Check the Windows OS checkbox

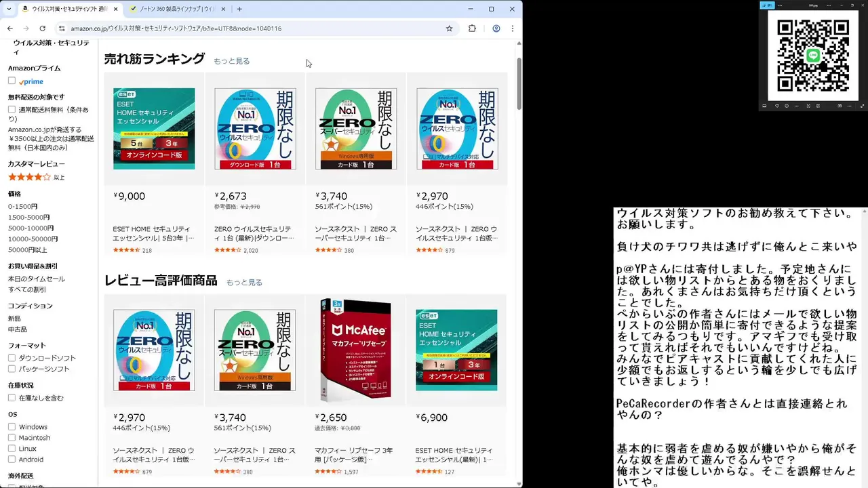(x=12, y=427)
